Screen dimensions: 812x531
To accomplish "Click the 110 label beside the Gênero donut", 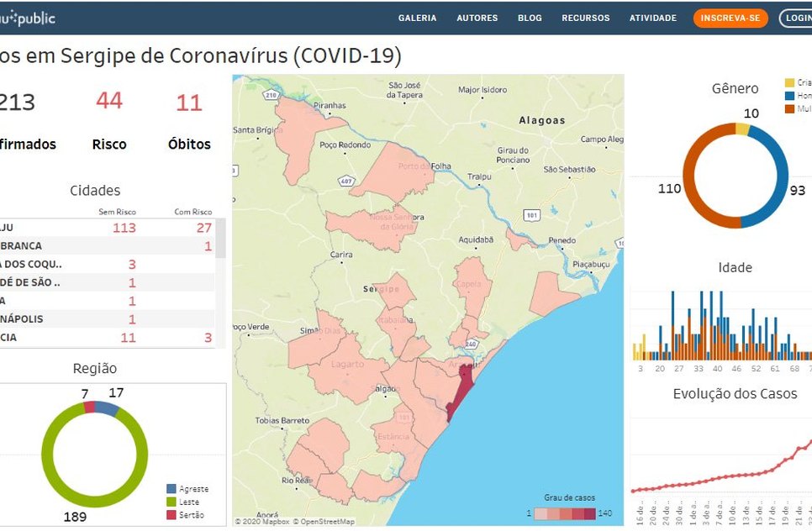I will pyautogui.click(x=670, y=188).
